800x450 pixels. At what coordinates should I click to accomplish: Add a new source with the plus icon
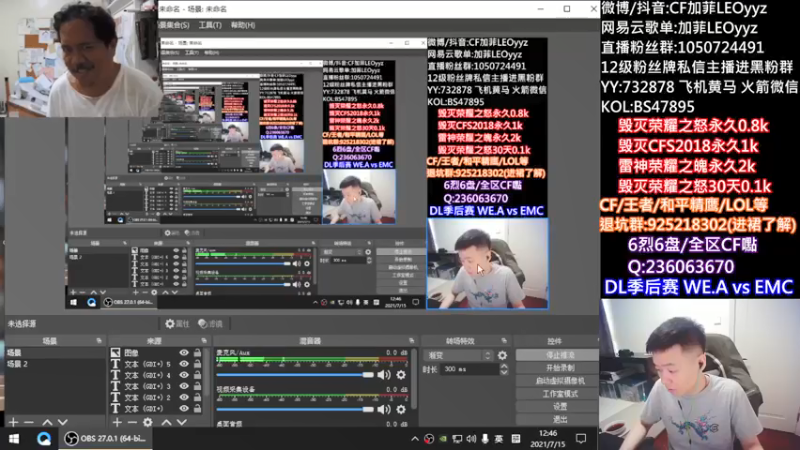[117, 422]
